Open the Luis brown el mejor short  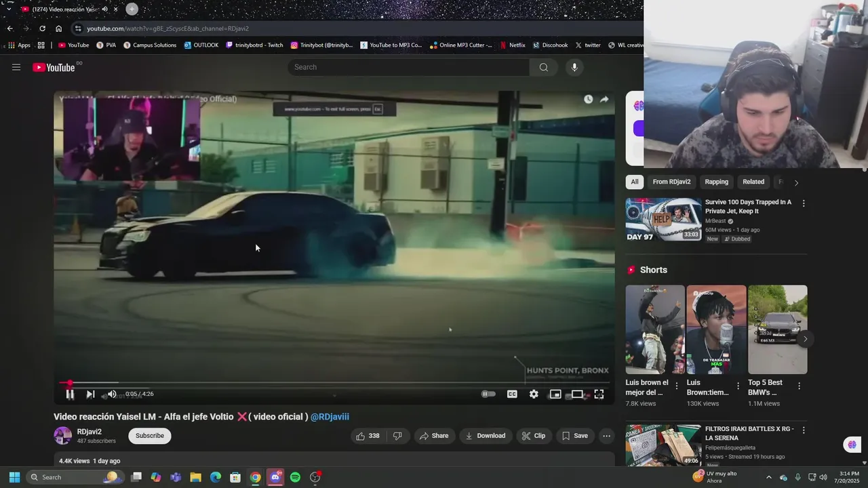pyautogui.click(x=655, y=329)
